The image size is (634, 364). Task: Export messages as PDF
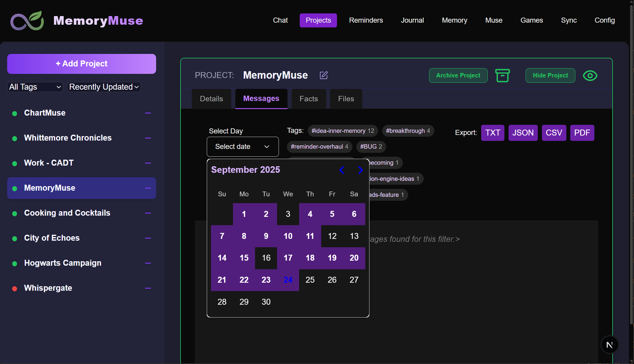click(x=582, y=133)
